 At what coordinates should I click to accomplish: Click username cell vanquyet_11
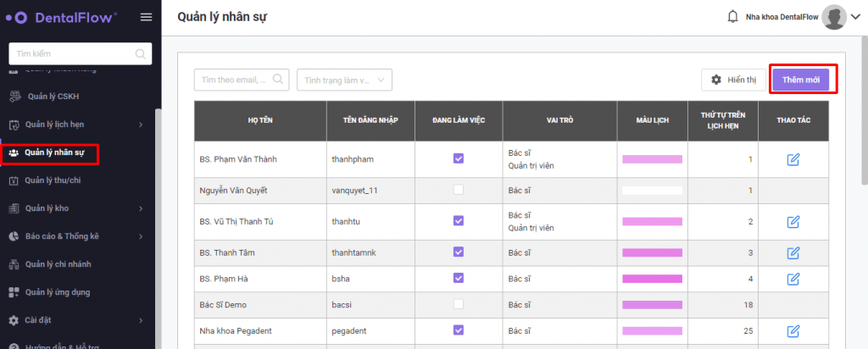[x=370, y=191]
